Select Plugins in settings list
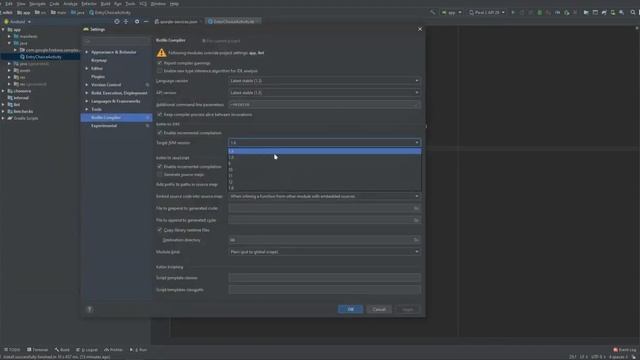The height and width of the screenshot is (360, 640). tap(98, 77)
